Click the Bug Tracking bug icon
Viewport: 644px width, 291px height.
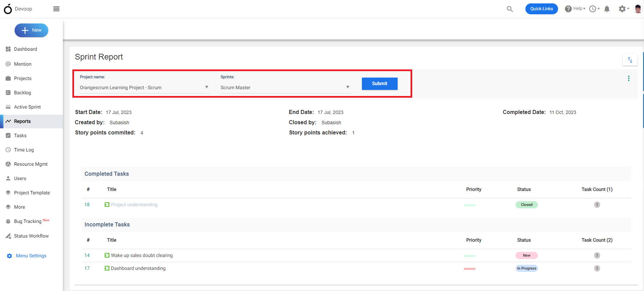click(x=8, y=221)
